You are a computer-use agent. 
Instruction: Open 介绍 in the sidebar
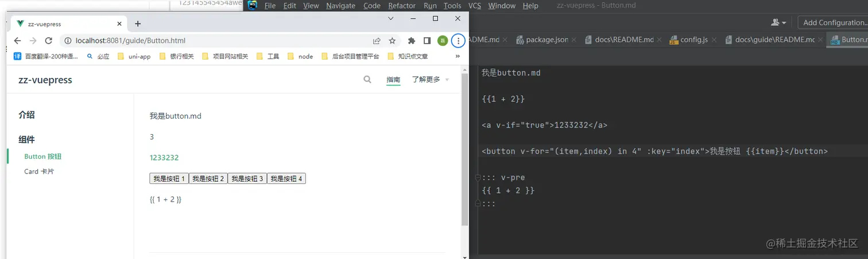point(26,115)
